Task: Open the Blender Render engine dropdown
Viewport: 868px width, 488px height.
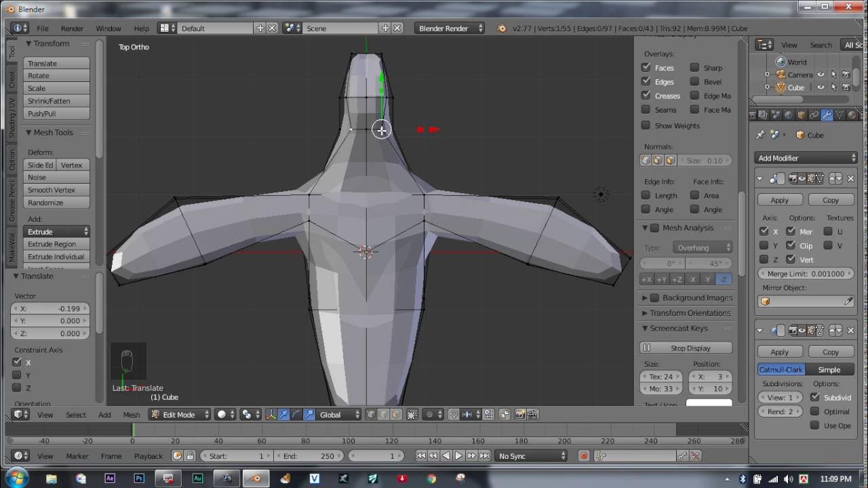Action: 450,28
